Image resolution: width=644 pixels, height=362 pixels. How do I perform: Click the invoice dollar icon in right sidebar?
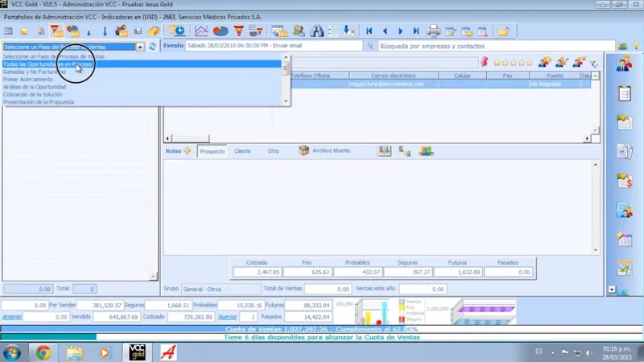[625, 181]
